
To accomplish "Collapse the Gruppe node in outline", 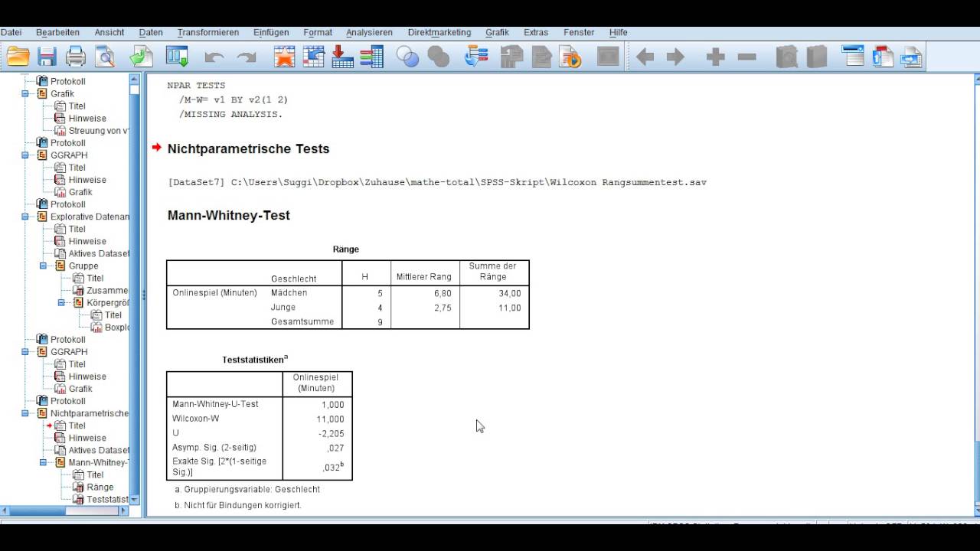I will pyautogui.click(x=43, y=266).
